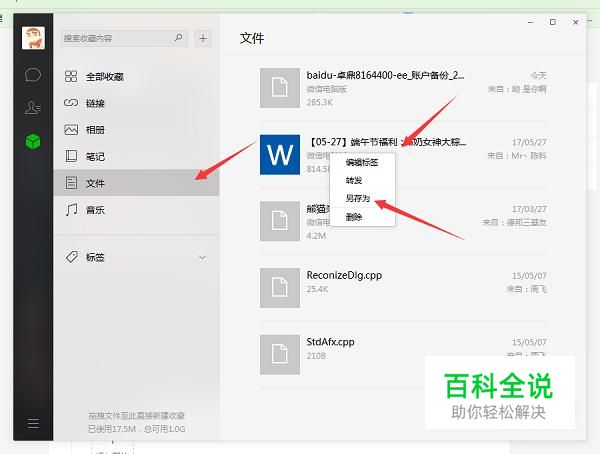Focus the favorites search field
The height and width of the screenshot is (454, 600).
pos(124,38)
